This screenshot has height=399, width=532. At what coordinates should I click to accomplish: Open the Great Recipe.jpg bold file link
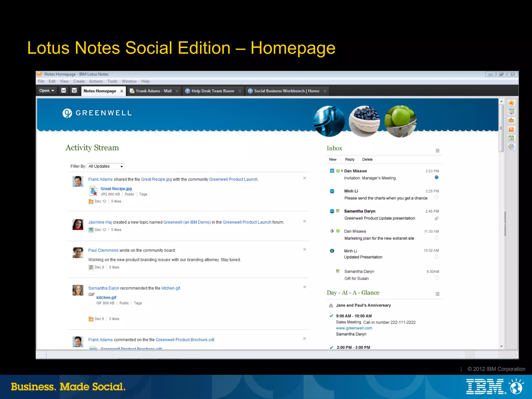[x=116, y=189]
